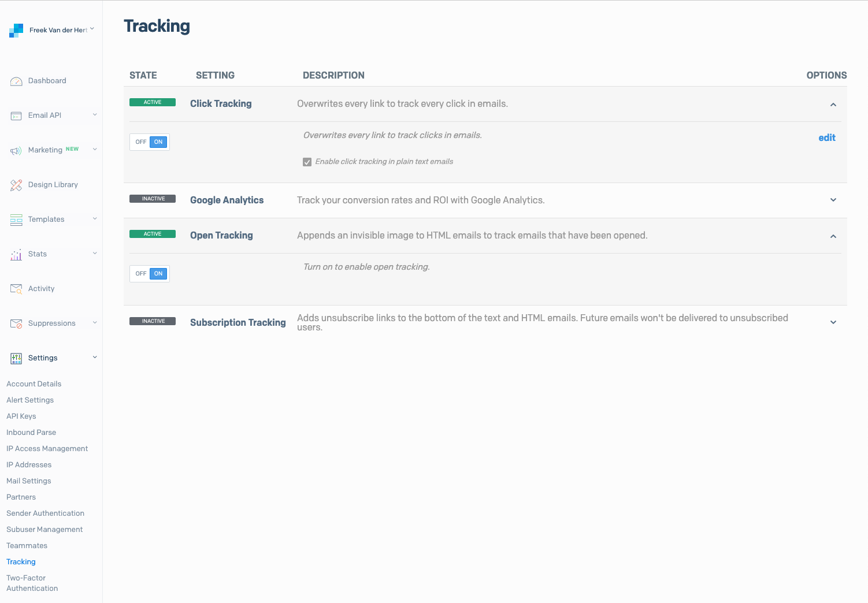Click the Marketing NEW badge
The image size is (868, 603).
(x=72, y=149)
